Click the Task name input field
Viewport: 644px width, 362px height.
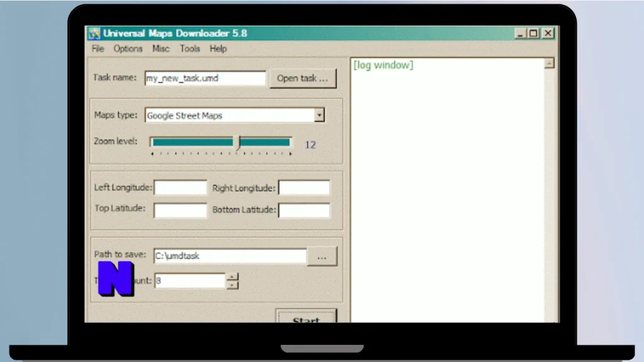click(205, 78)
